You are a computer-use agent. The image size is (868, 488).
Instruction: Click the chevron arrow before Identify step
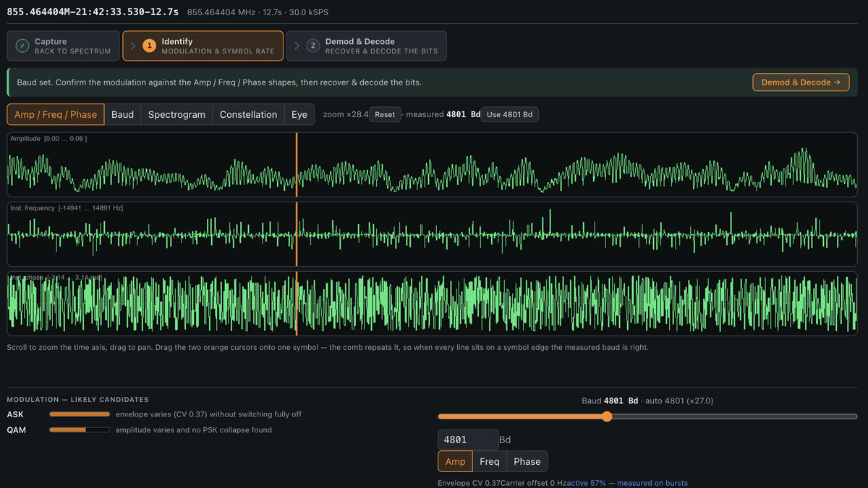[x=133, y=46]
